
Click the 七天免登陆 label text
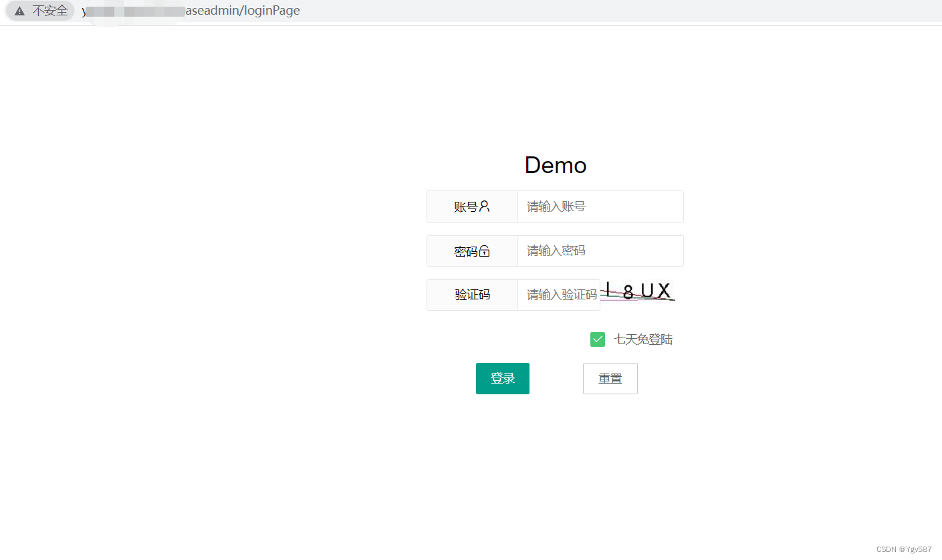[643, 339]
